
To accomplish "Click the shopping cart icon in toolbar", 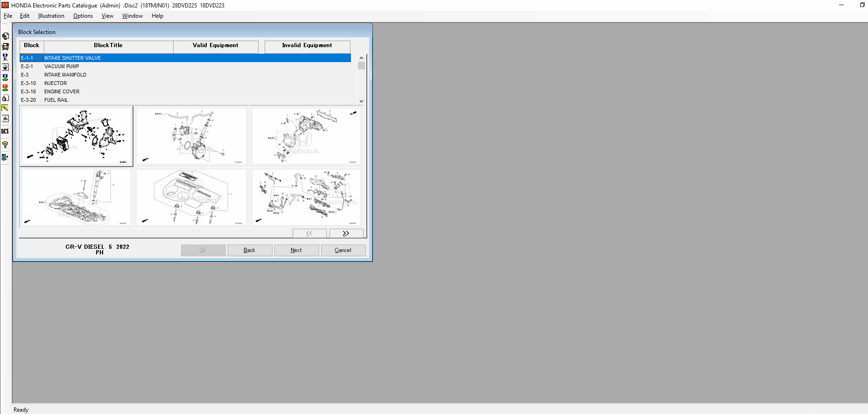I will click(5, 47).
